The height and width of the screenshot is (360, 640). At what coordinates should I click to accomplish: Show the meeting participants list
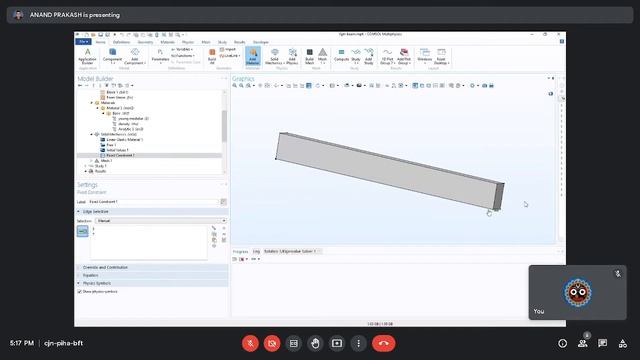(582, 344)
